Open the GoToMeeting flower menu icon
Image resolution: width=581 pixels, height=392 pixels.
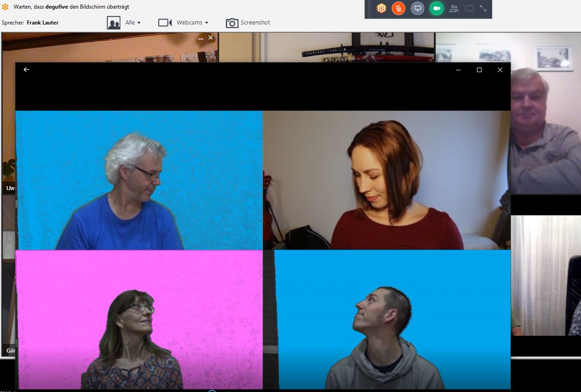coord(382,8)
